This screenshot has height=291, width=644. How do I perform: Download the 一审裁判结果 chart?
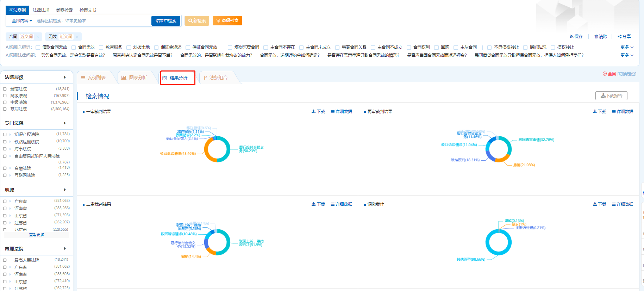click(318, 112)
